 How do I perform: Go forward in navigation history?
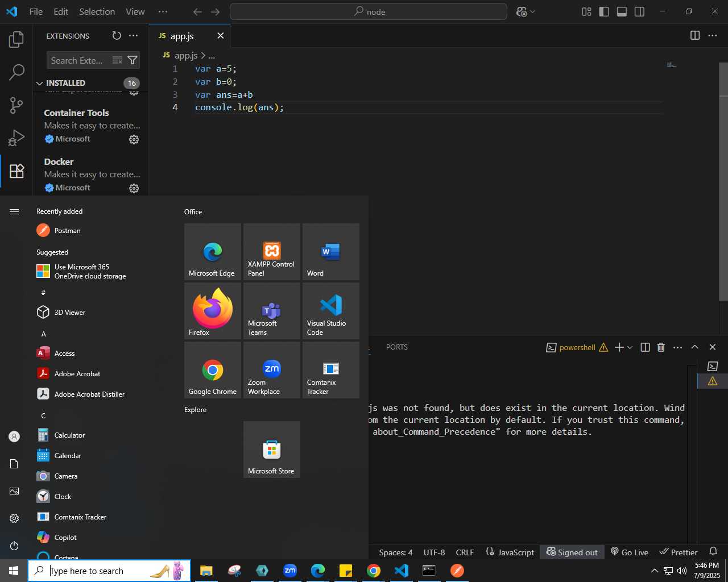click(215, 11)
